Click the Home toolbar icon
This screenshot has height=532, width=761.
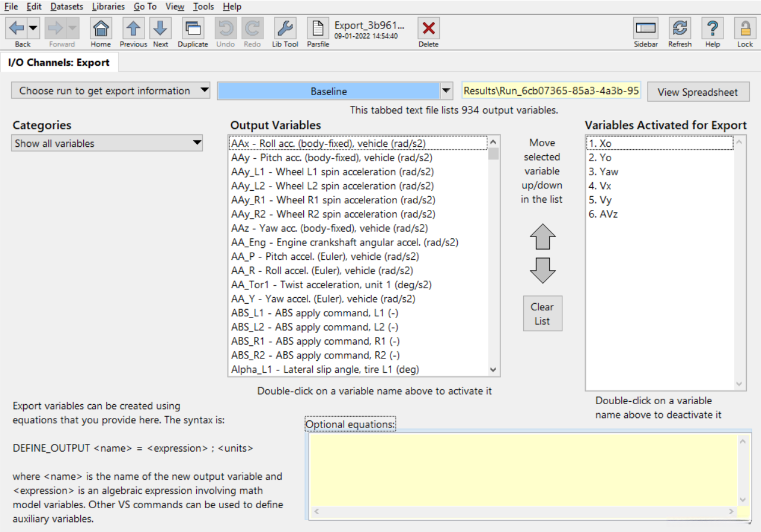(x=101, y=28)
